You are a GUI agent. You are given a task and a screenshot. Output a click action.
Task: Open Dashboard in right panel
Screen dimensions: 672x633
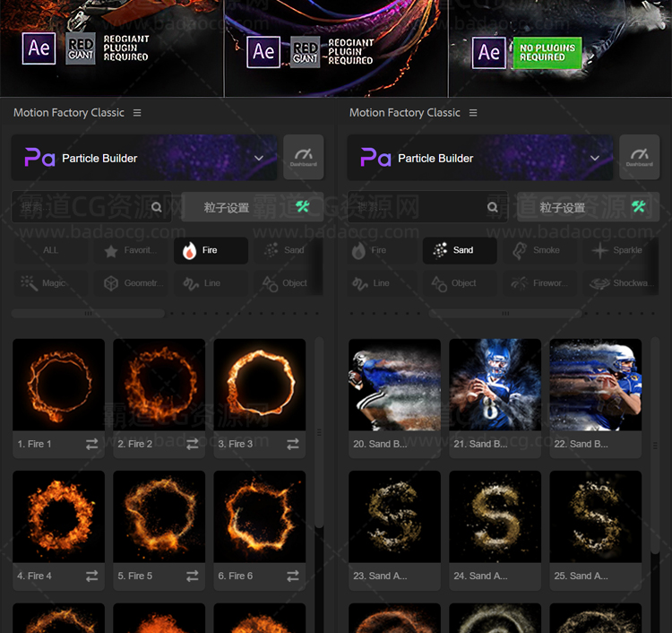640,157
